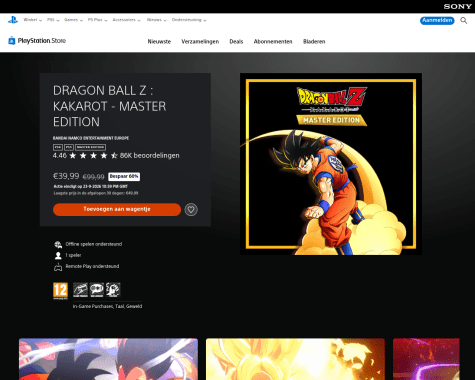This screenshot has width=475, height=380.
Task: Click the 86K beoordelingen link
Action: coord(150,156)
